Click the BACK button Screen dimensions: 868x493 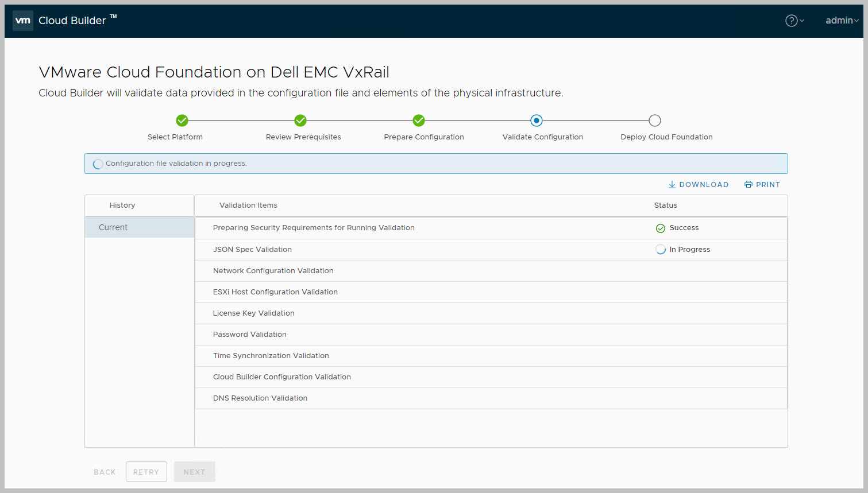coord(105,472)
